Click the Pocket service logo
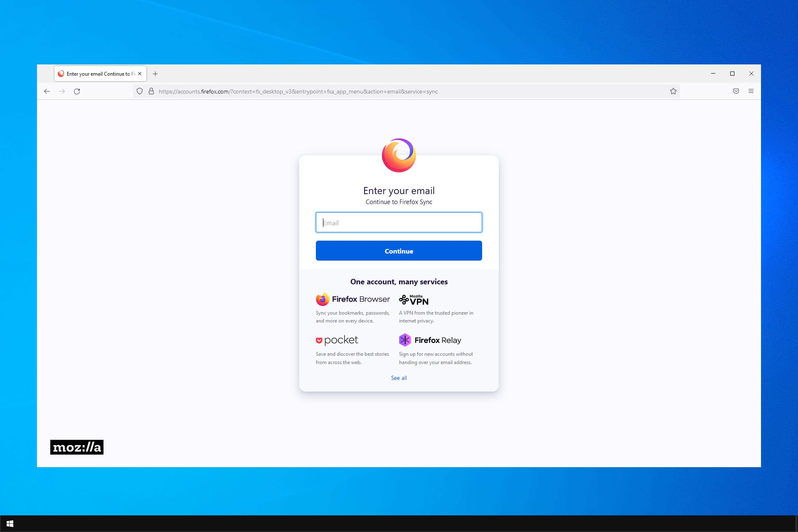 (337, 340)
